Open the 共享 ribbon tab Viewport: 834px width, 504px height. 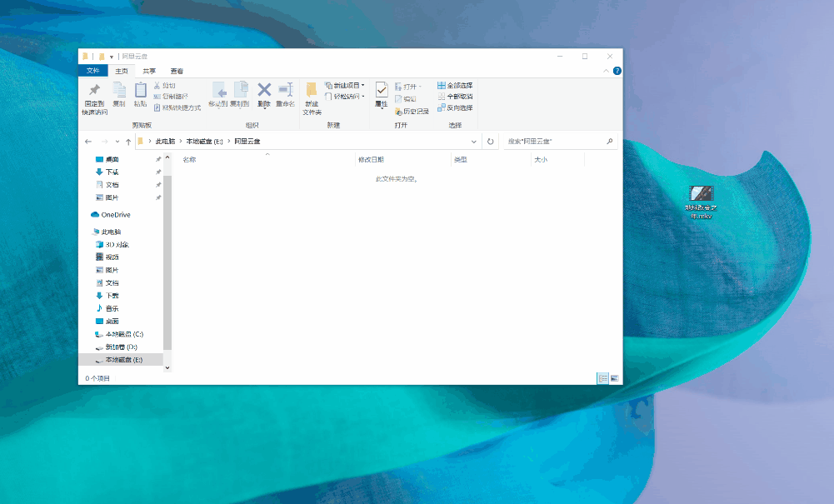click(x=149, y=71)
